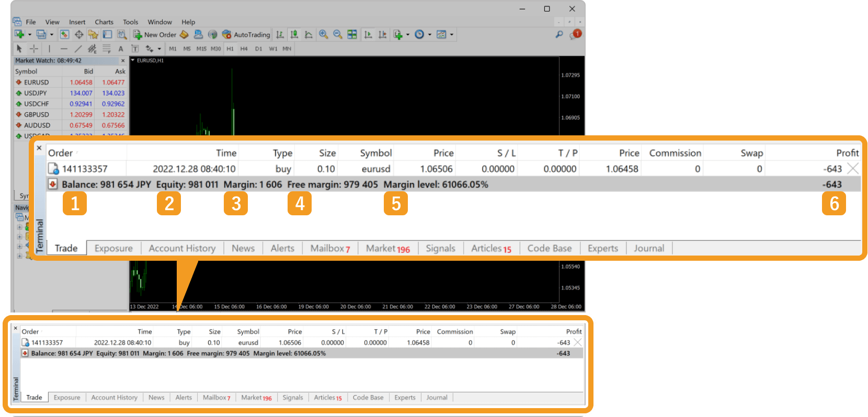Click the GBPUSD row in Market Watch

click(71, 114)
